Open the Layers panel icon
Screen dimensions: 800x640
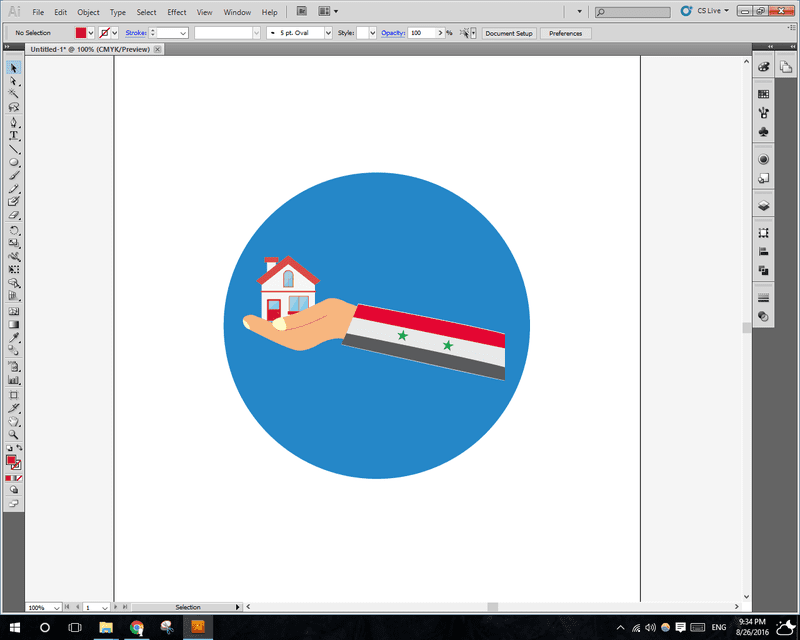click(764, 205)
